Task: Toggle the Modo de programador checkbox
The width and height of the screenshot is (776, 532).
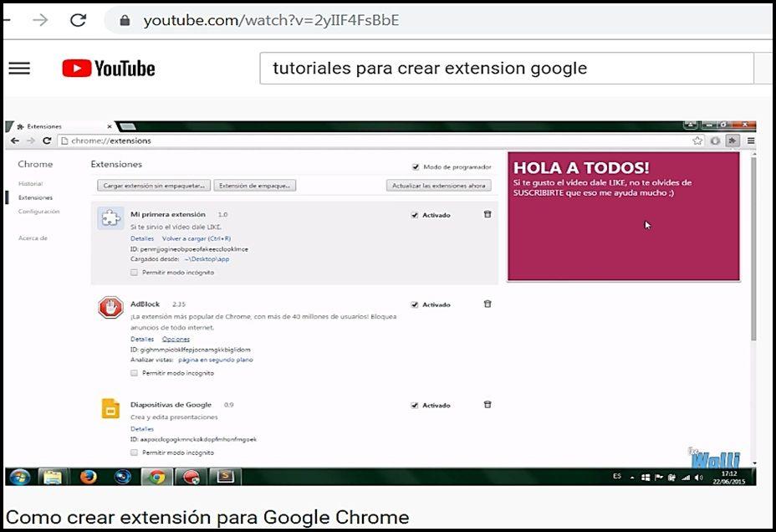Action: pos(416,166)
